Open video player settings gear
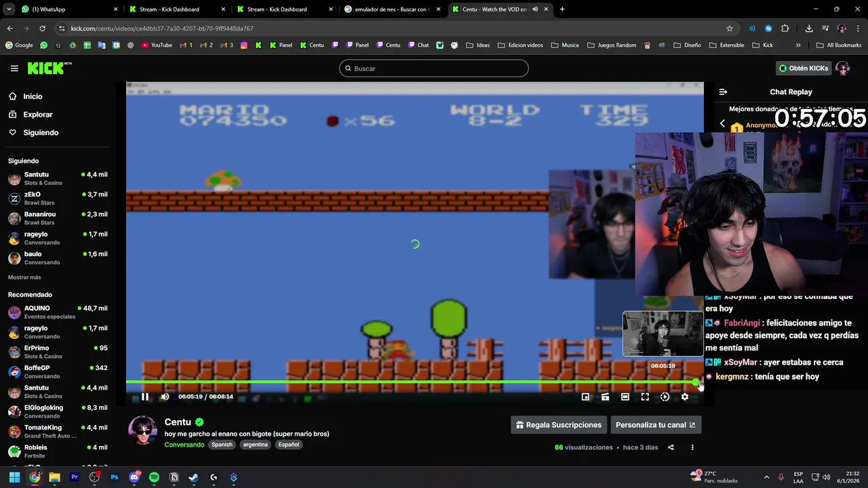The height and width of the screenshot is (488, 868). [685, 397]
